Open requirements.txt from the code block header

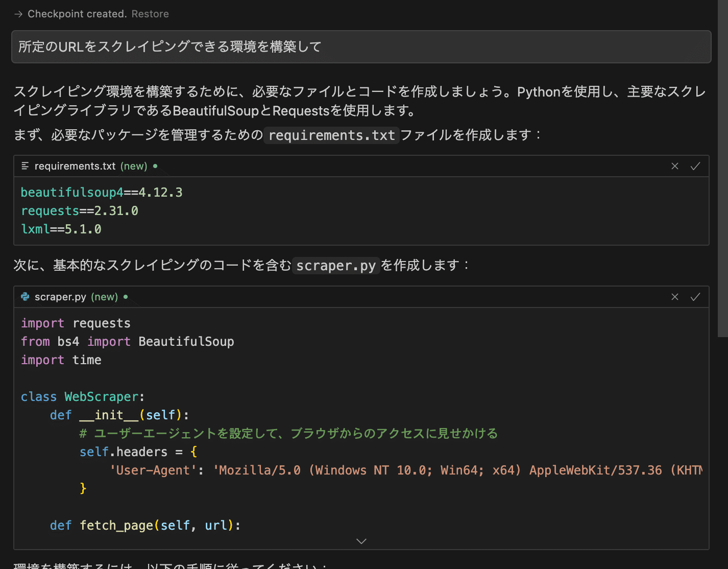(75, 166)
